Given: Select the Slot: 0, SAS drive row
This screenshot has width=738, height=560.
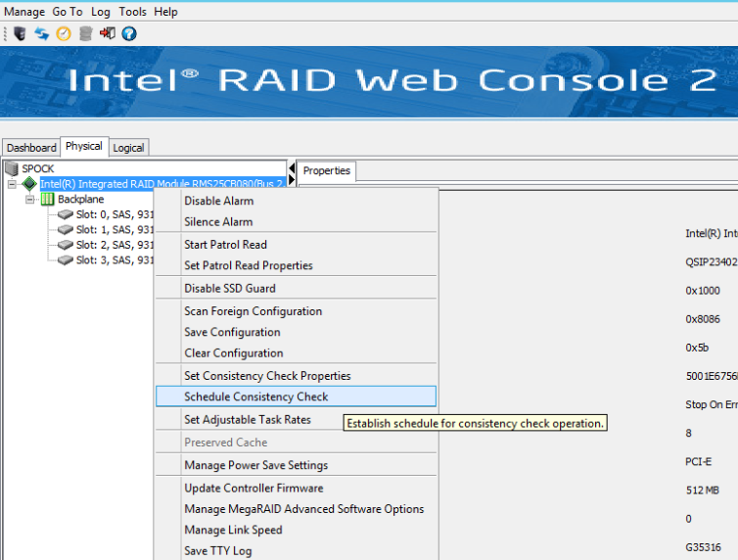Looking at the screenshot, I should pyautogui.click(x=115, y=214).
